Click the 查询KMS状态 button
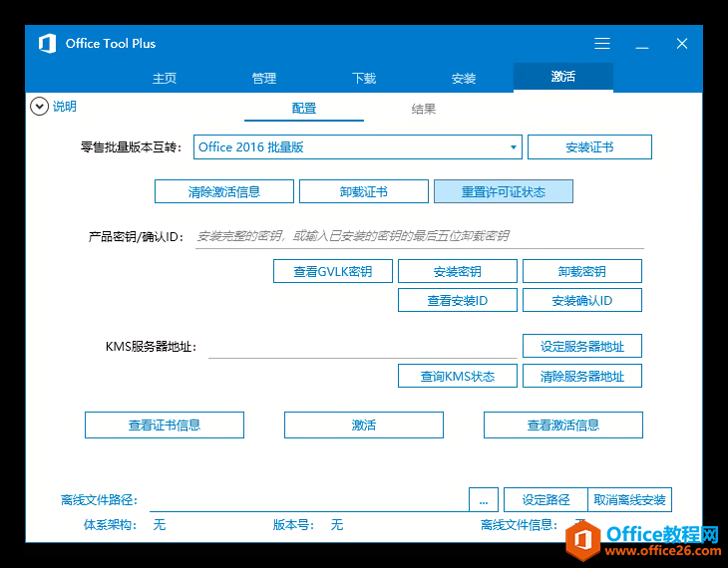 coord(458,376)
